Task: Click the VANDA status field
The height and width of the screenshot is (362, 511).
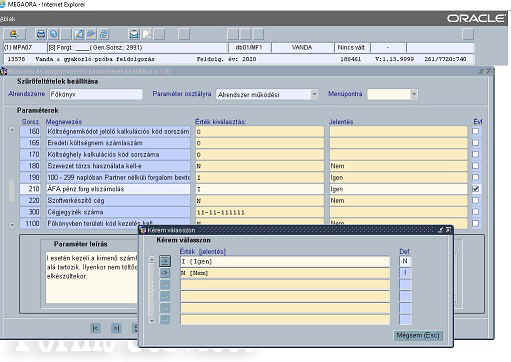Action: [303, 48]
